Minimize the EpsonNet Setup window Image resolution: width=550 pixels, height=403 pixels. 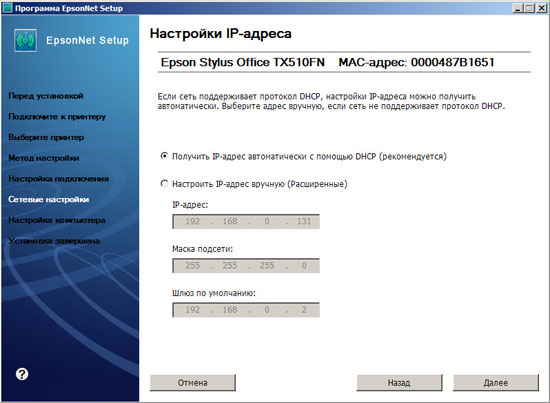(518, 8)
